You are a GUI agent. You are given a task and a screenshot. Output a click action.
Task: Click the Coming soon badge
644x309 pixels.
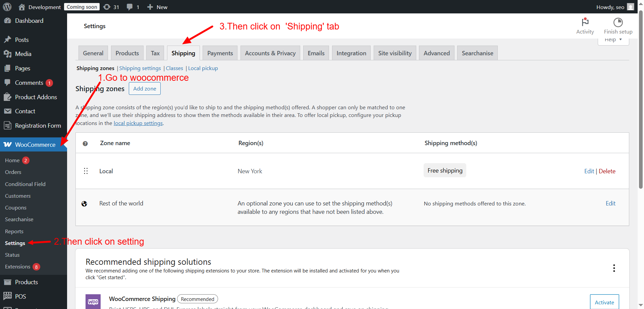click(82, 7)
